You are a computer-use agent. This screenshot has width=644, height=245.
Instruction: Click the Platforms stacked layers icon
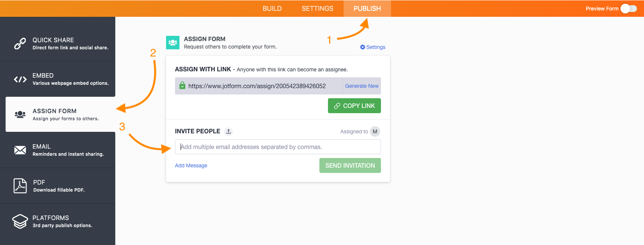(20, 221)
